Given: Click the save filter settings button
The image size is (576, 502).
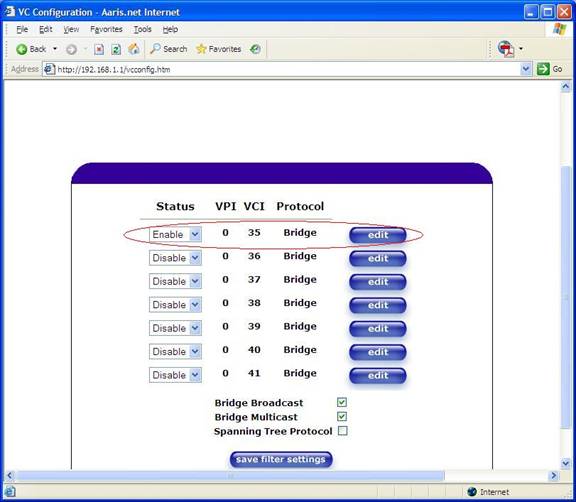Looking at the screenshot, I should pos(281,459).
